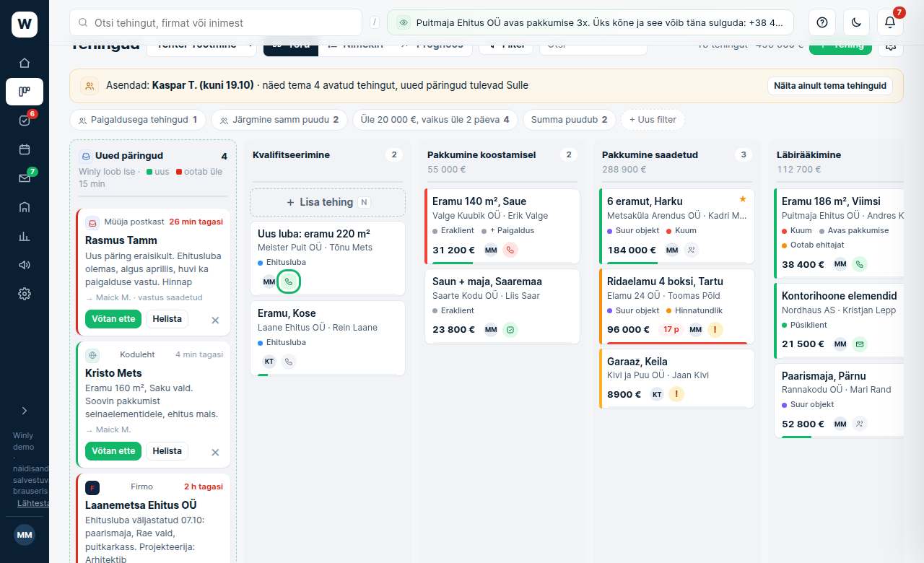Click Helista on Kristo Mets inquiry
The height and width of the screenshot is (563, 924).
coord(167,451)
